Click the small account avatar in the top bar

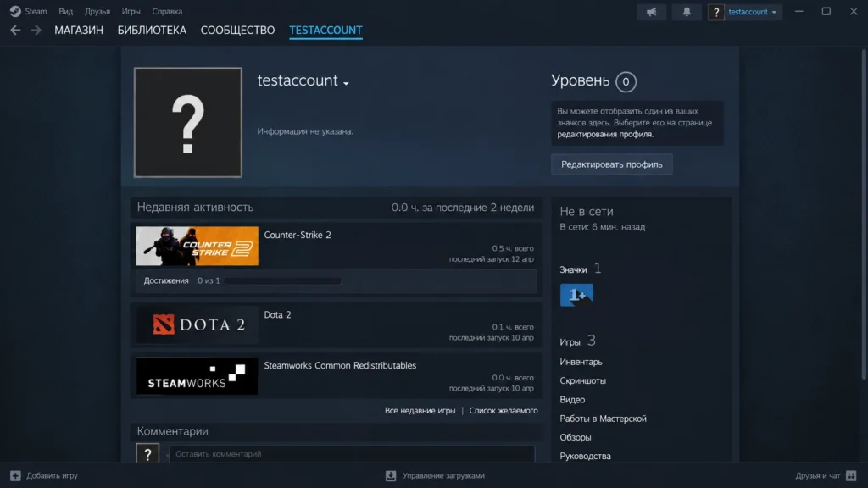(x=715, y=12)
